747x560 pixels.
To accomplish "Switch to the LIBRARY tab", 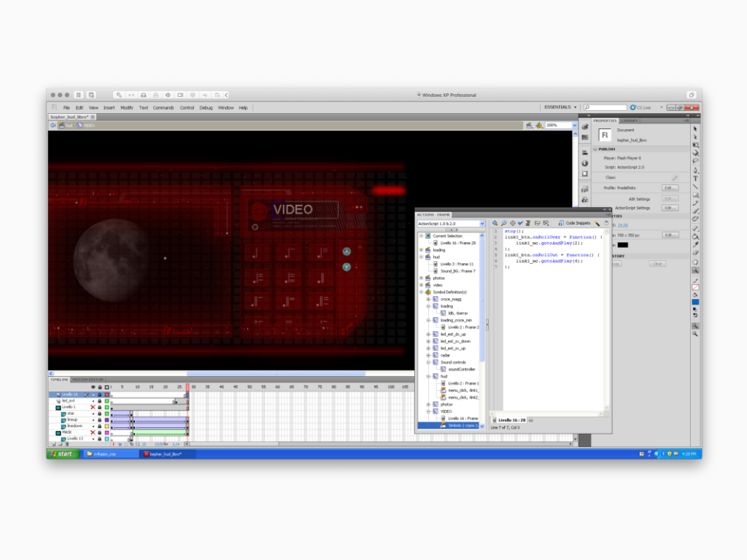I will tap(630, 120).
